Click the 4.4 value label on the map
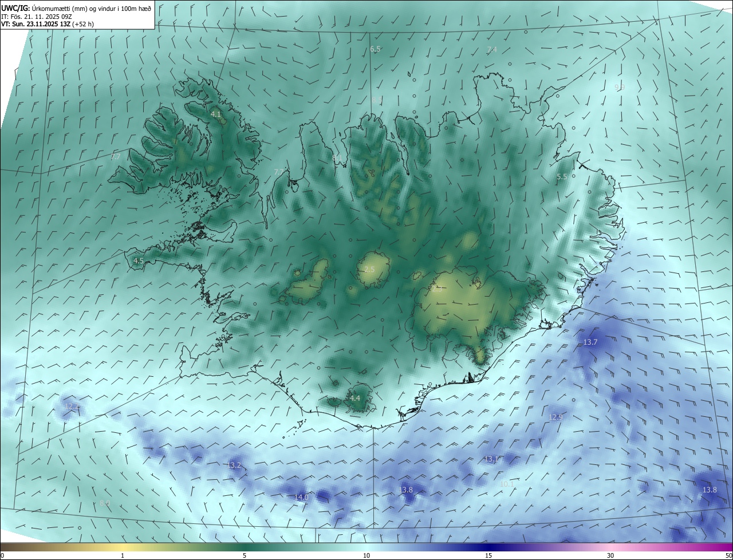This screenshot has height=560, width=733. point(355,398)
